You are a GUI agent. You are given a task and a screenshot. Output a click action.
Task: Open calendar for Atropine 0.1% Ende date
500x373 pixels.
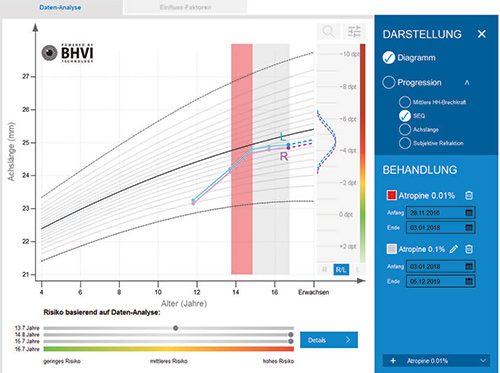tap(469, 281)
